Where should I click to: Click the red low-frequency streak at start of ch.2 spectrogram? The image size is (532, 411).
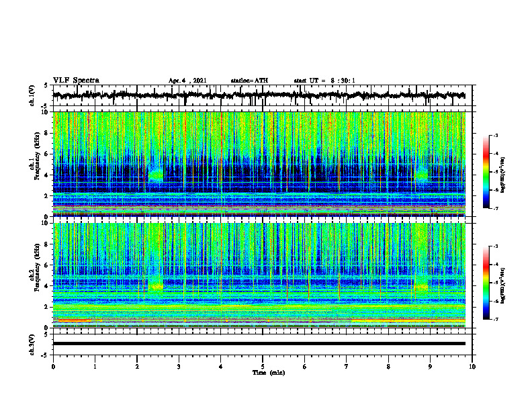pos(75,320)
